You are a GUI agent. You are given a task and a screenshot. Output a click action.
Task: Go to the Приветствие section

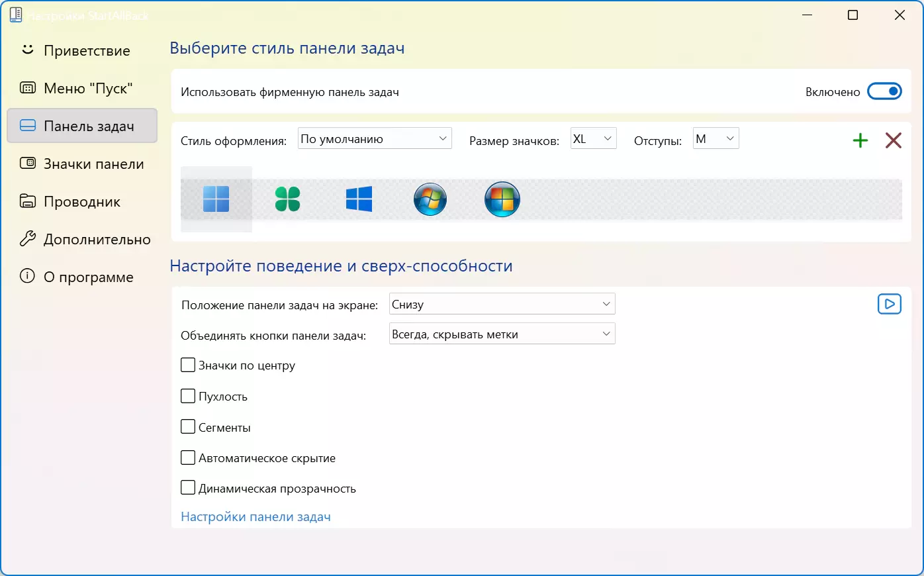(82, 50)
